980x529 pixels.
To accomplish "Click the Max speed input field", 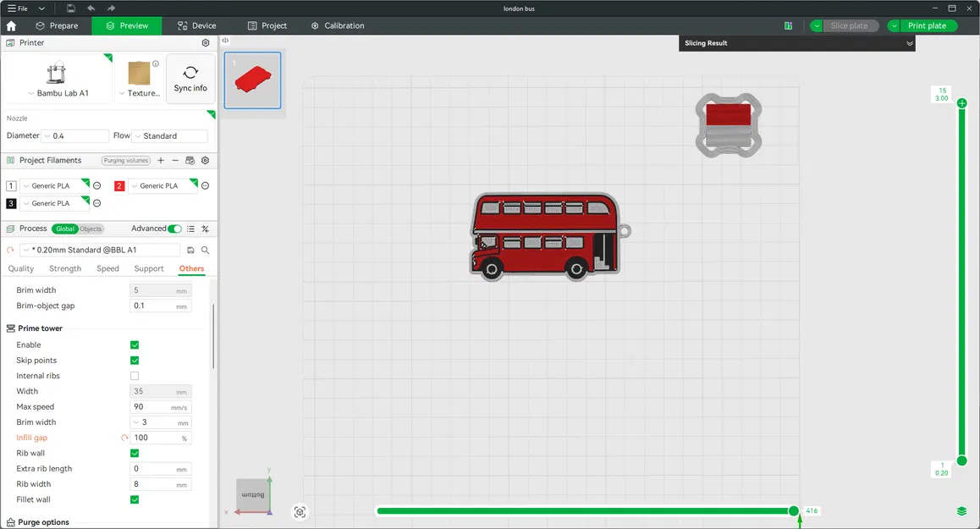I will [x=160, y=407].
